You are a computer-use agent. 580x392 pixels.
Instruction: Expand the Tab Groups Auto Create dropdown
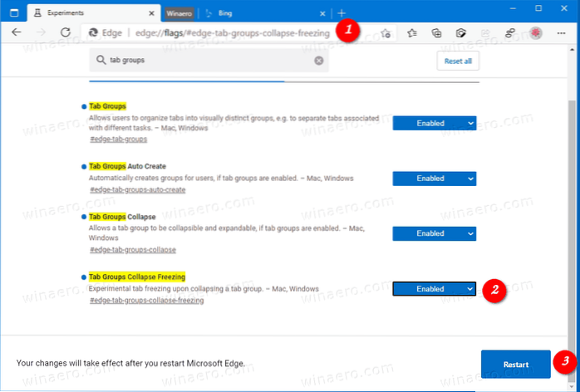(434, 179)
